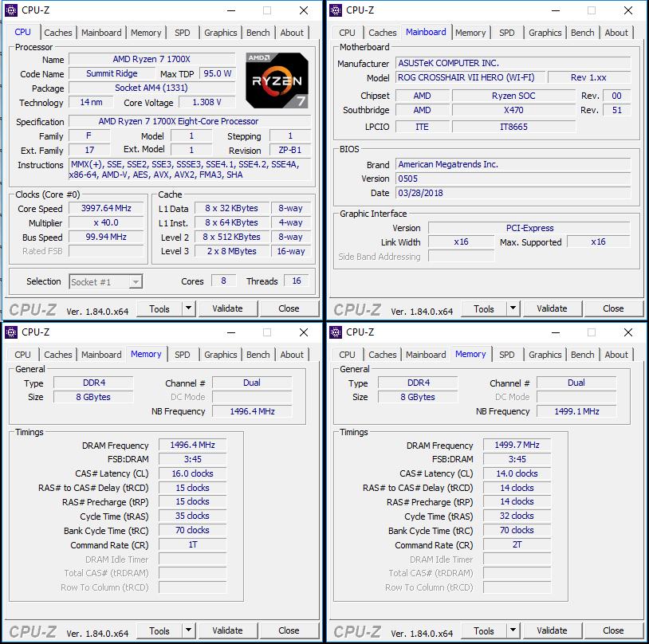649x644 pixels.
Task: Click the CAS# Latency value 14.0 clocks
Action: 517,473
